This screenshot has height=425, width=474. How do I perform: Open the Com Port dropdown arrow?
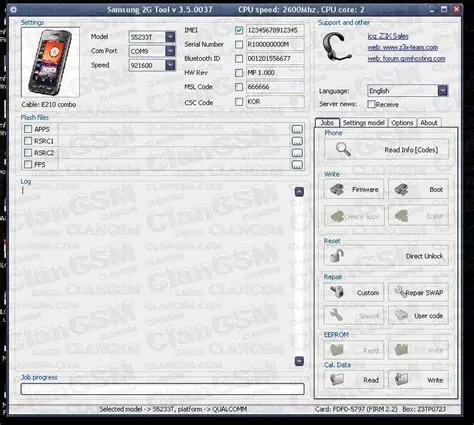(x=170, y=51)
